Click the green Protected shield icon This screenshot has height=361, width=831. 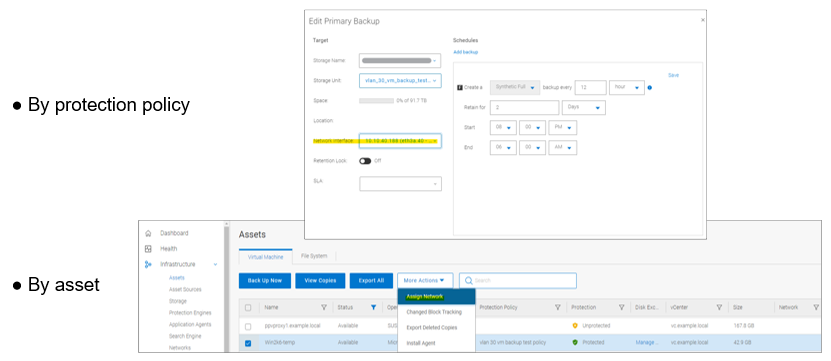575,342
